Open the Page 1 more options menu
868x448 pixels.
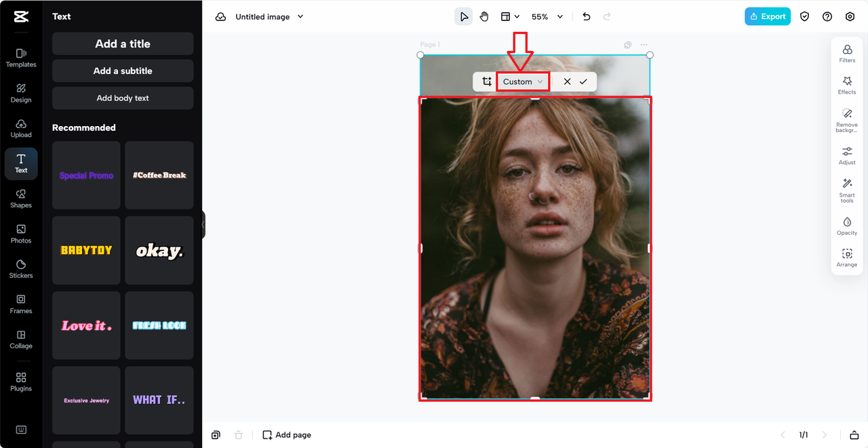pyautogui.click(x=644, y=45)
